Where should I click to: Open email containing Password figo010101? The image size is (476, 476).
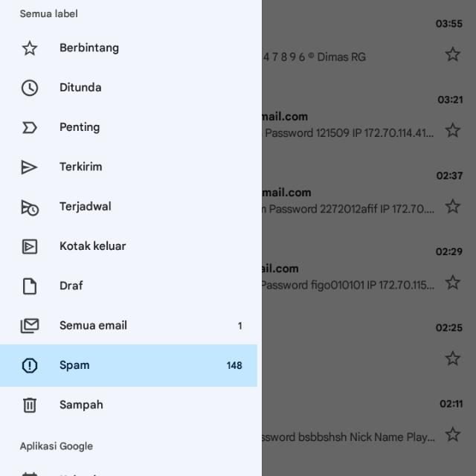[350, 285]
